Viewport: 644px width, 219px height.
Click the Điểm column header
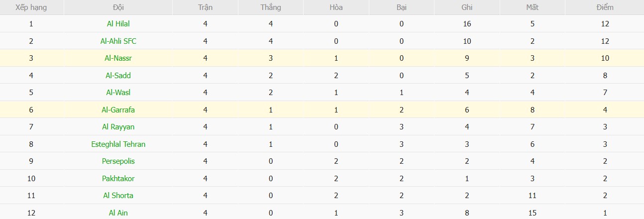[605, 7]
